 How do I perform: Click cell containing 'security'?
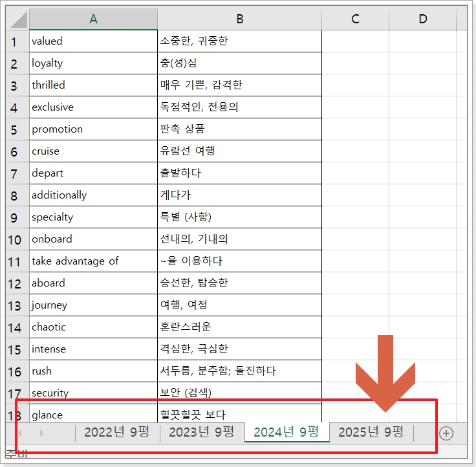click(93, 393)
